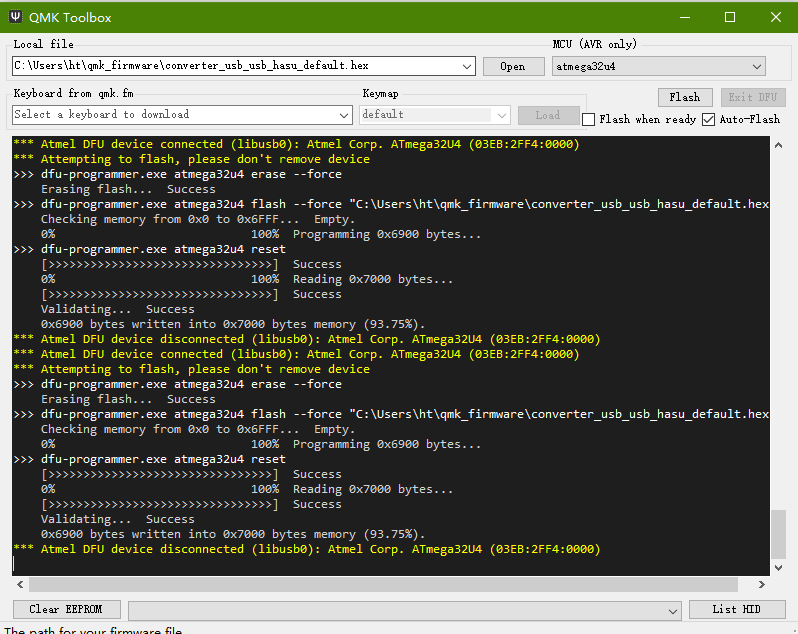Click the second 'dfu-programmer.exe atmega32u4 reset' line
798x634 pixels.
pyautogui.click(x=150, y=459)
